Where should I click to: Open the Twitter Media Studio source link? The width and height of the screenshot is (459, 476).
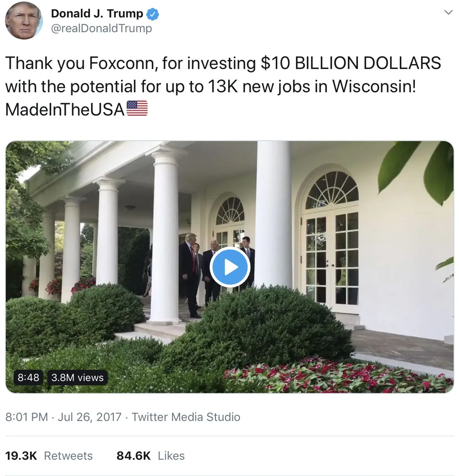pyautogui.click(x=186, y=417)
